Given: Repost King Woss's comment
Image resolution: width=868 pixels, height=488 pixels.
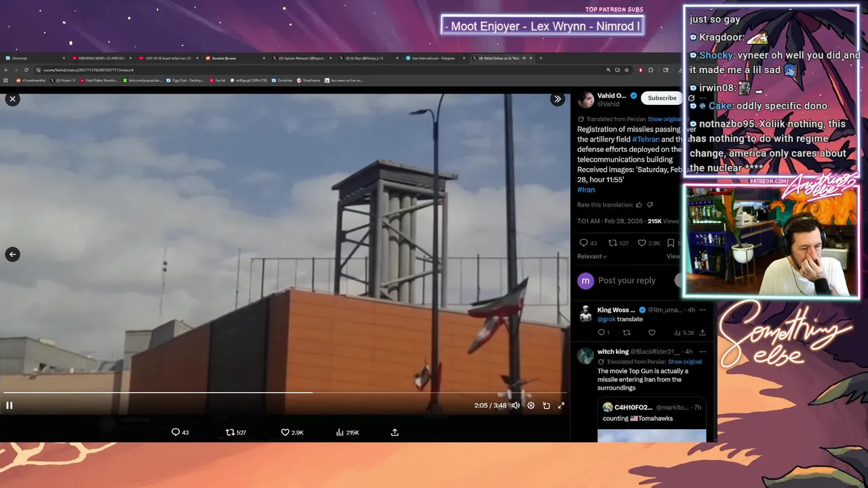Looking at the screenshot, I should [627, 333].
